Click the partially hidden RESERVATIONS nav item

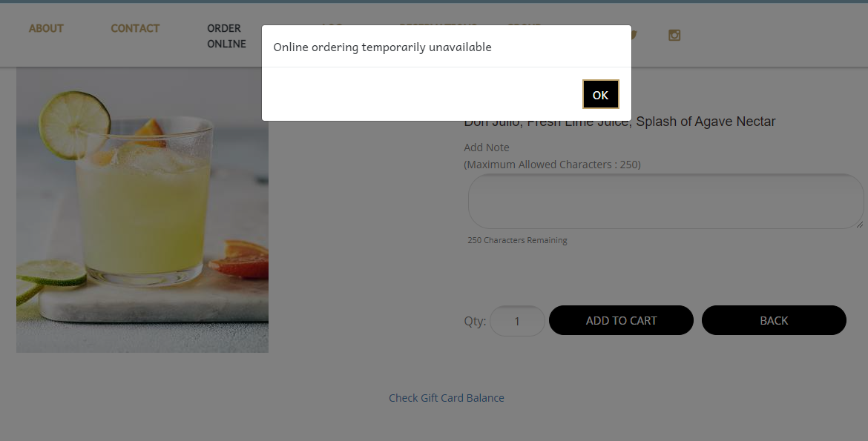tap(438, 24)
